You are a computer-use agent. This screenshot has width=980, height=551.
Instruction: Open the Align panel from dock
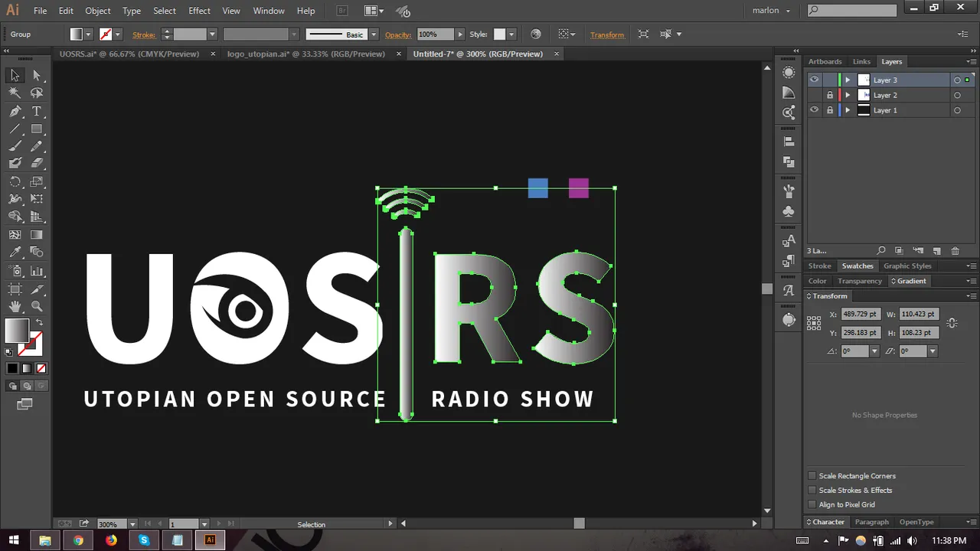click(789, 142)
